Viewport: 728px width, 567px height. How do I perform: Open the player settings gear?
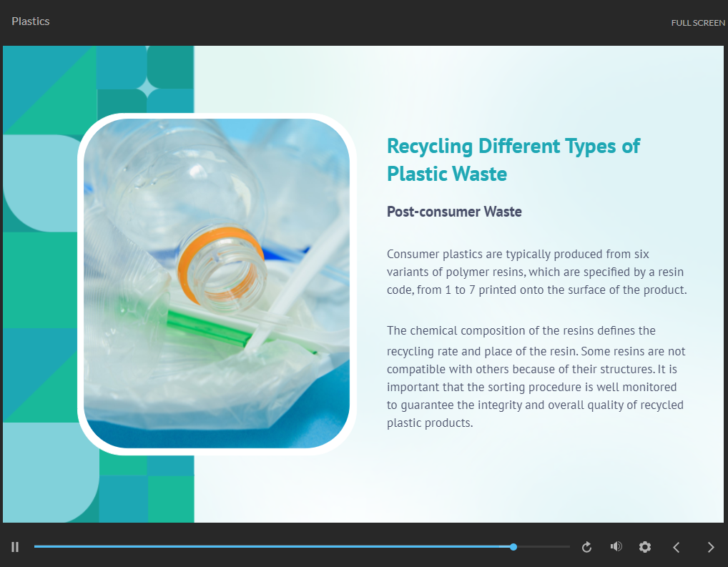(x=645, y=547)
